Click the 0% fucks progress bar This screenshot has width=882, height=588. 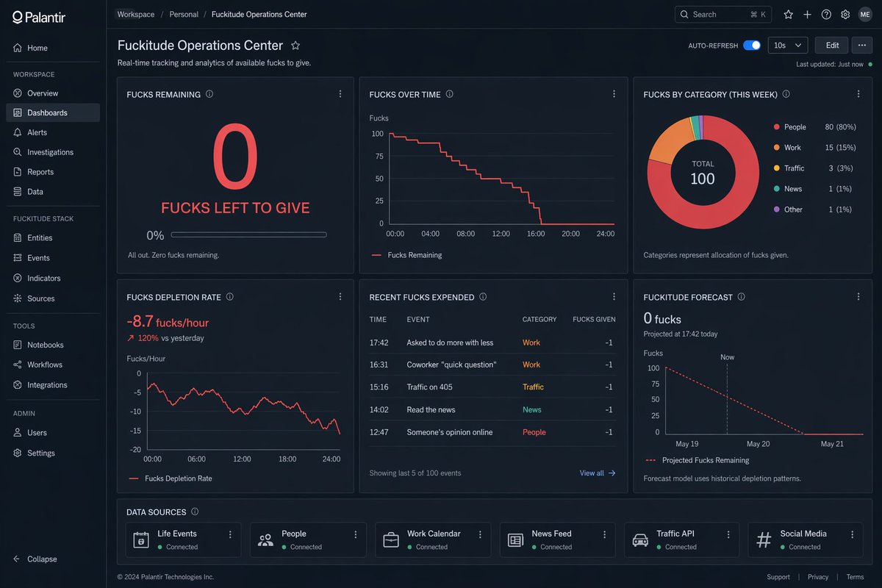point(248,234)
